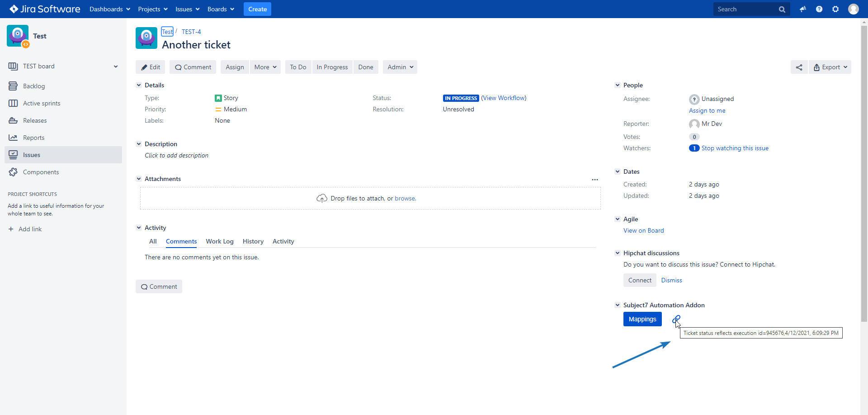Viewport: 868px width, 415px height.
Task: Open the attachments three-dot menu
Action: (594, 180)
